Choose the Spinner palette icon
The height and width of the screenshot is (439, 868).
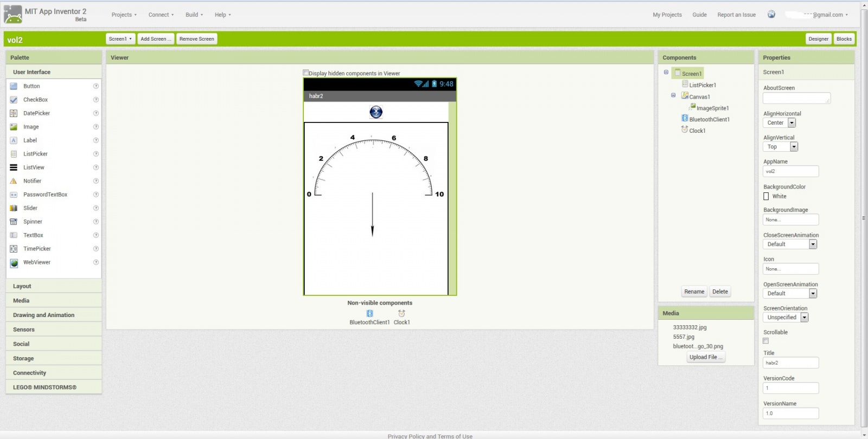[14, 222]
